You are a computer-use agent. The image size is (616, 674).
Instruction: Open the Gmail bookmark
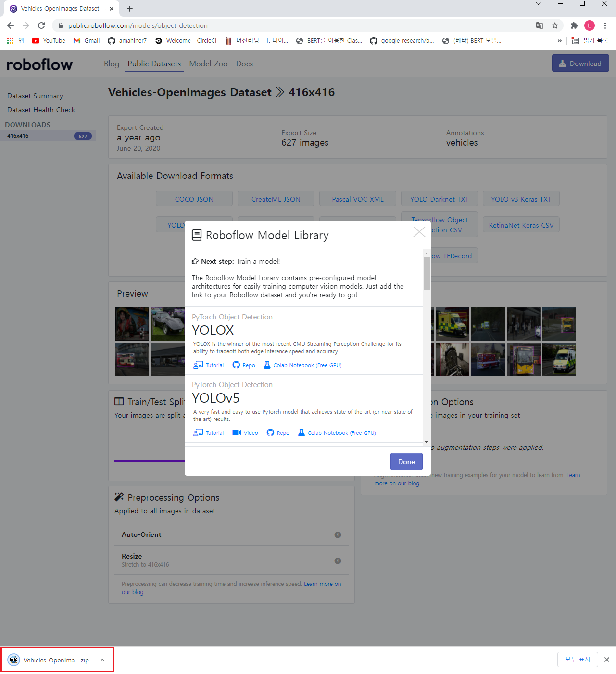point(87,41)
